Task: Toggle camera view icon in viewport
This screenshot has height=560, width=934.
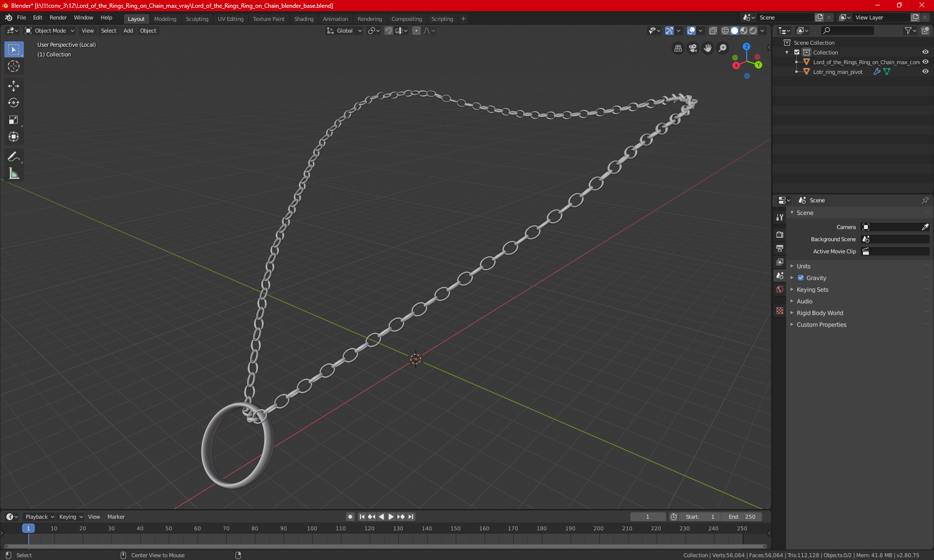Action: (693, 48)
